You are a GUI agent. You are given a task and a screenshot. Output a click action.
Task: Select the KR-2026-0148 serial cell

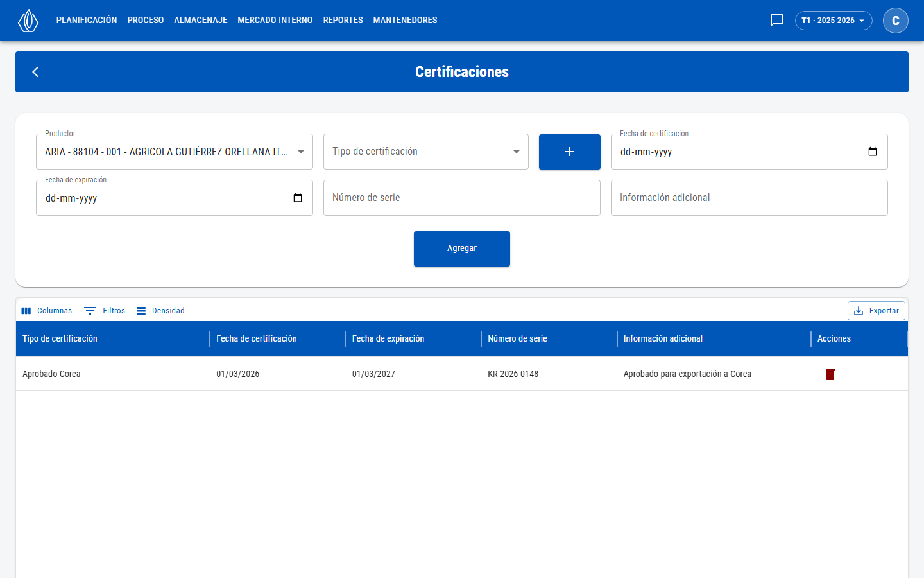point(549,374)
